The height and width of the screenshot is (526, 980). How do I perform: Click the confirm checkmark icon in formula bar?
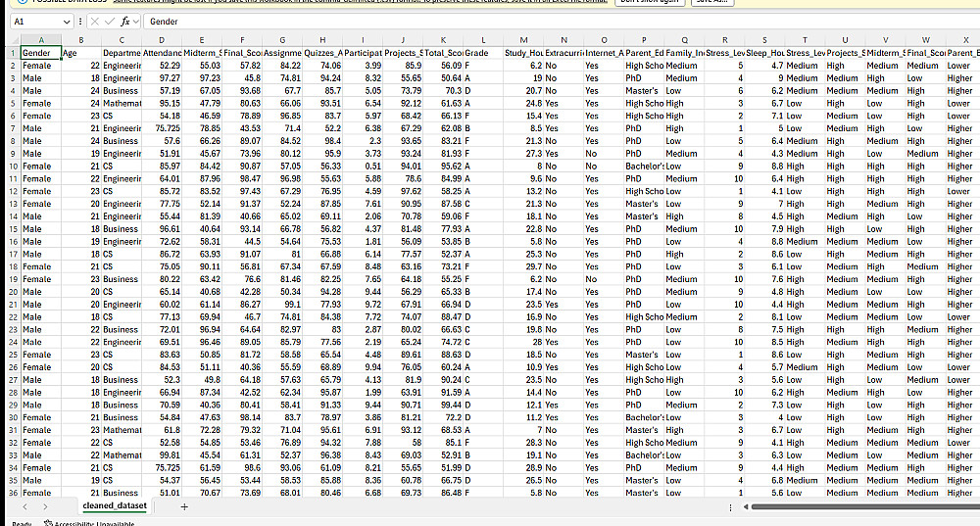(110, 22)
